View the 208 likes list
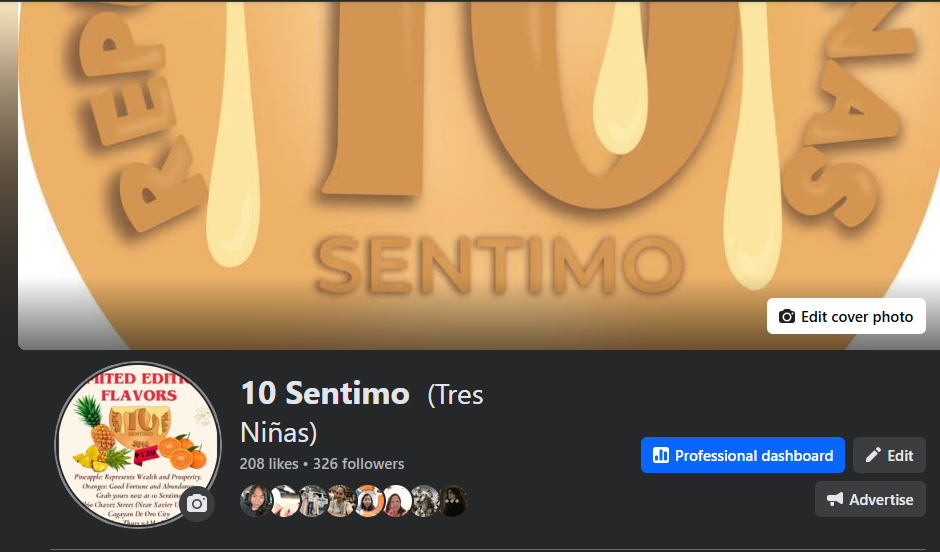Screen dimensions: 940x552 click(x=269, y=464)
